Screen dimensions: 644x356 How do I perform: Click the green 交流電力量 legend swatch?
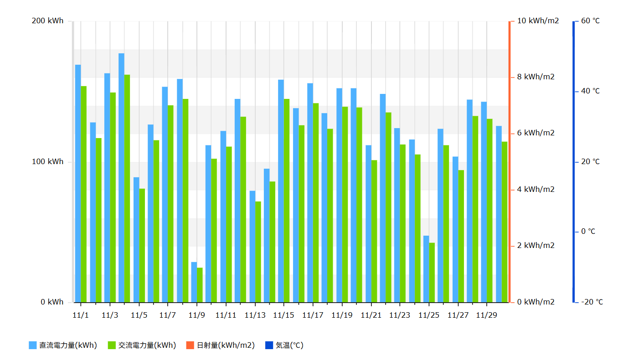coord(112,345)
